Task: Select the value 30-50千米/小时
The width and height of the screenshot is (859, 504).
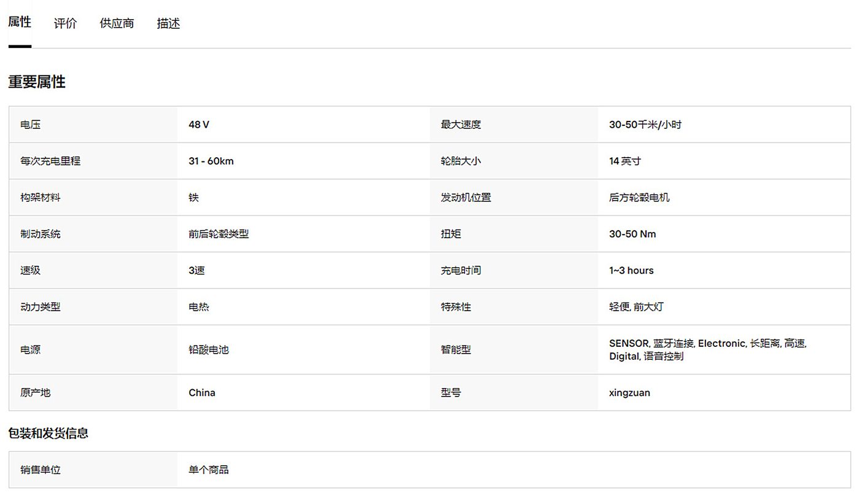Action: pyautogui.click(x=645, y=125)
